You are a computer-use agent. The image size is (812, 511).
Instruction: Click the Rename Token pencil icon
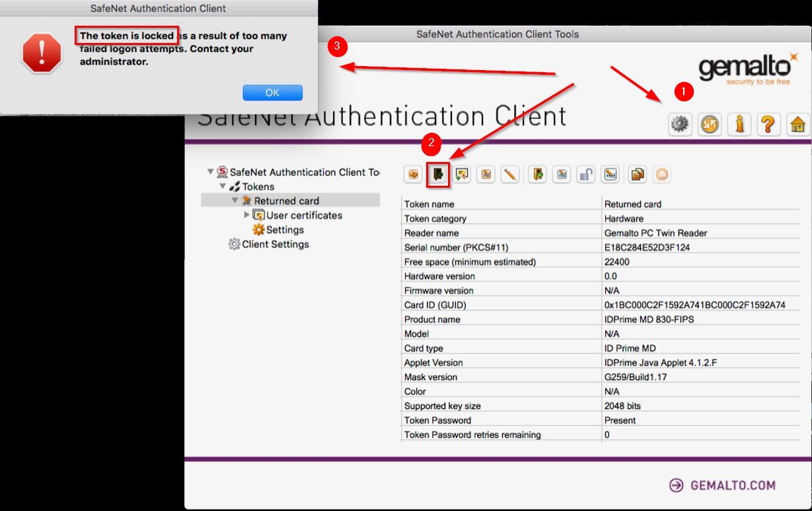click(510, 175)
